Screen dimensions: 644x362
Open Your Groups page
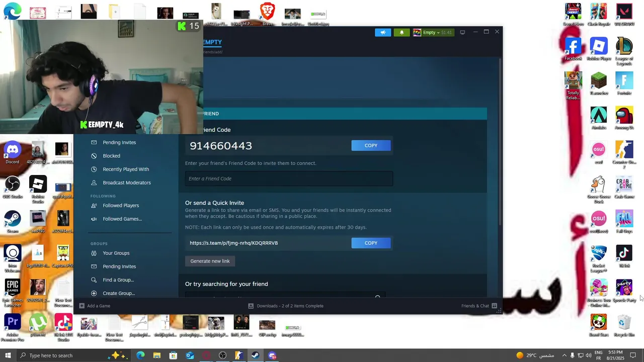click(116, 253)
